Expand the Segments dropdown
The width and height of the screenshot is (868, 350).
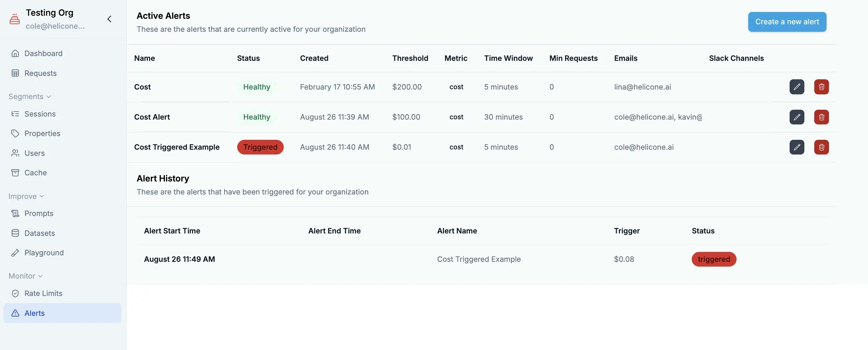[x=29, y=96]
